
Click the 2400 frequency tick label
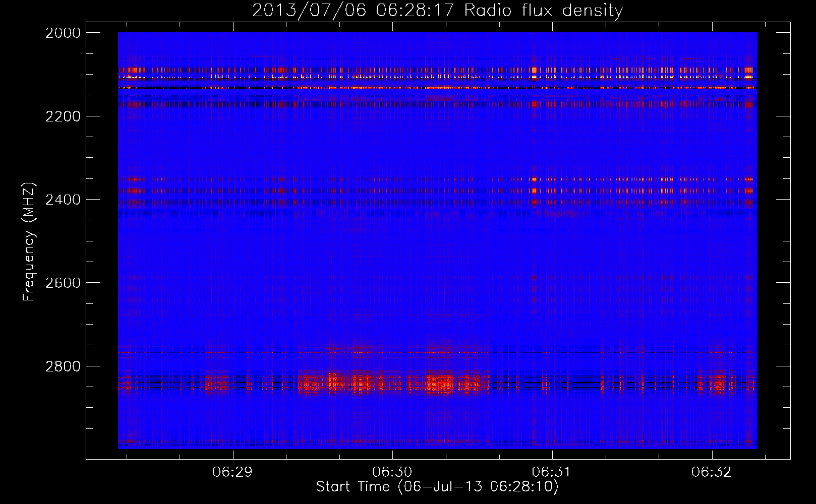tap(63, 200)
